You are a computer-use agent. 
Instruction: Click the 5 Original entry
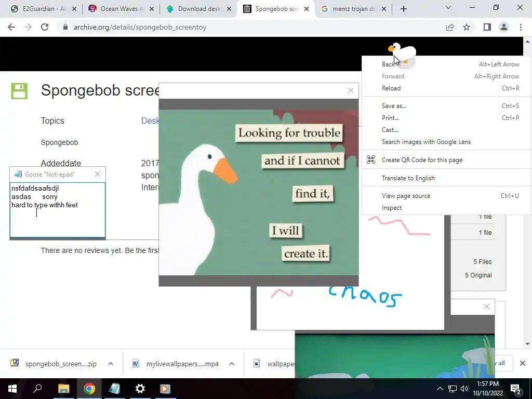(478, 275)
